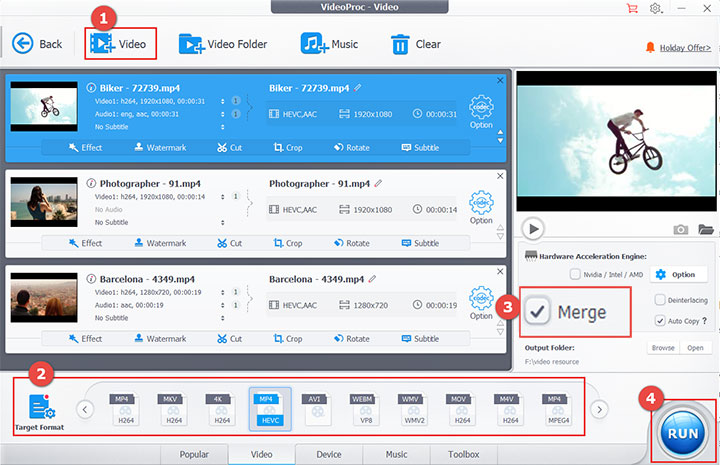
Task: Toggle Auto Copy checkbox
Action: click(x=660, y=320)
